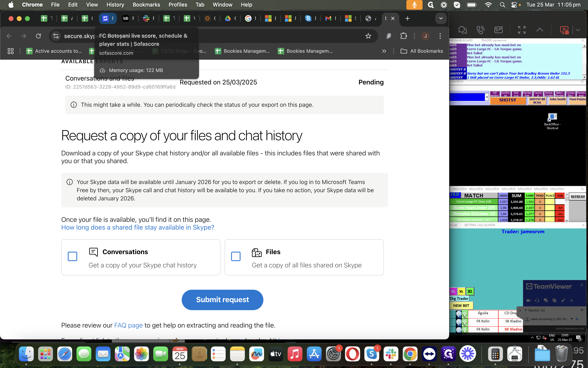Open 'How long does a shared file stay' link
Viewport: 588px width, 368px height.
[x=138, y=227]
